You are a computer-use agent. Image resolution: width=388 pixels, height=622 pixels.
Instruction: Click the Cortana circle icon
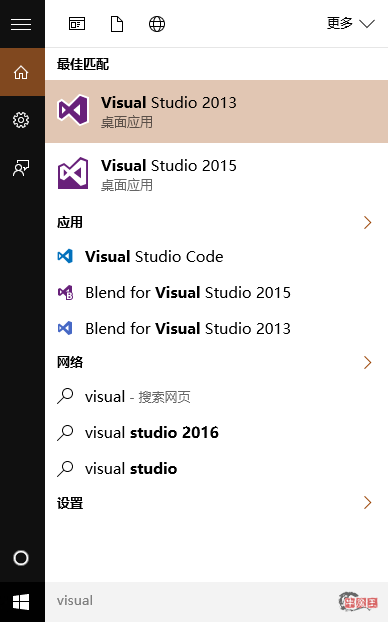tap(21, 558)
